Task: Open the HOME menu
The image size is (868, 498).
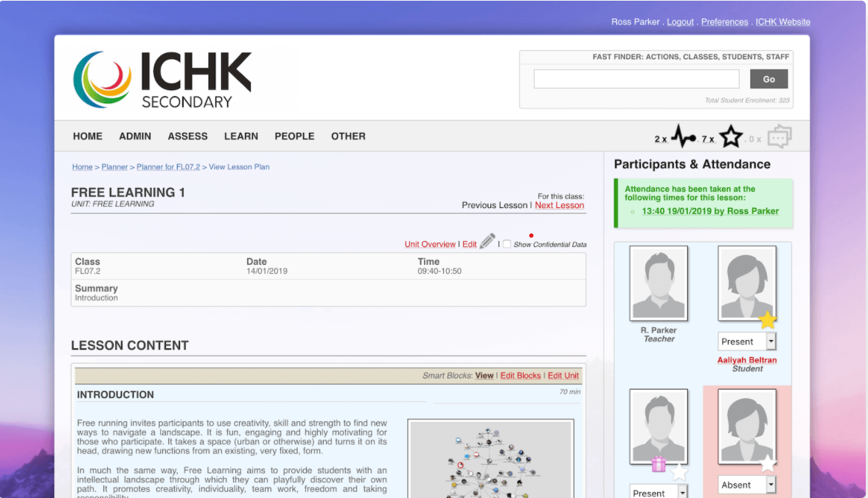Action: point(88,136)
